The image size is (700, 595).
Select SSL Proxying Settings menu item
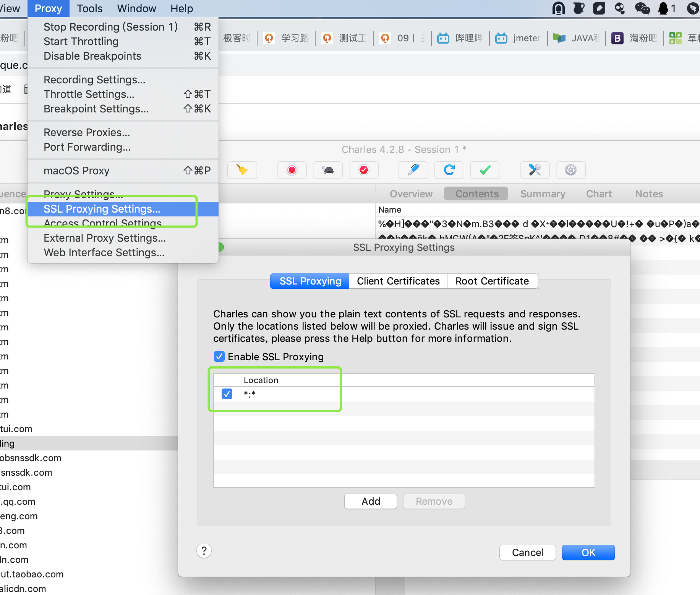tap(123, 209)
